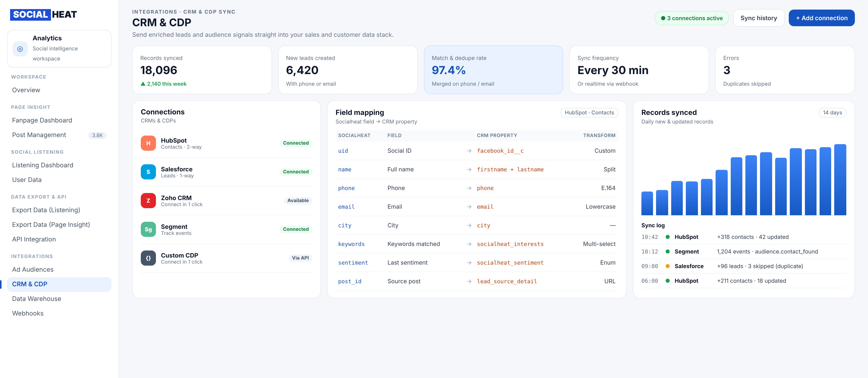The height and width of the screenshot is (378, 868).
Task: Open Post Management in the sidebar
Action: click(x=59, y=135)
